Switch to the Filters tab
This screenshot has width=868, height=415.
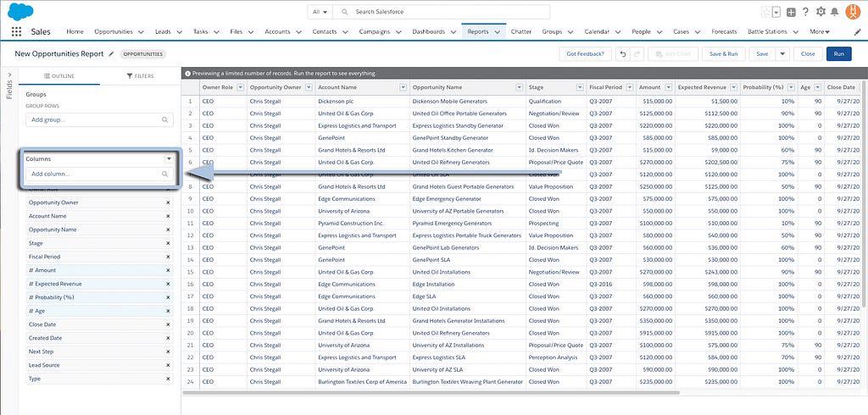click(140, 75)
